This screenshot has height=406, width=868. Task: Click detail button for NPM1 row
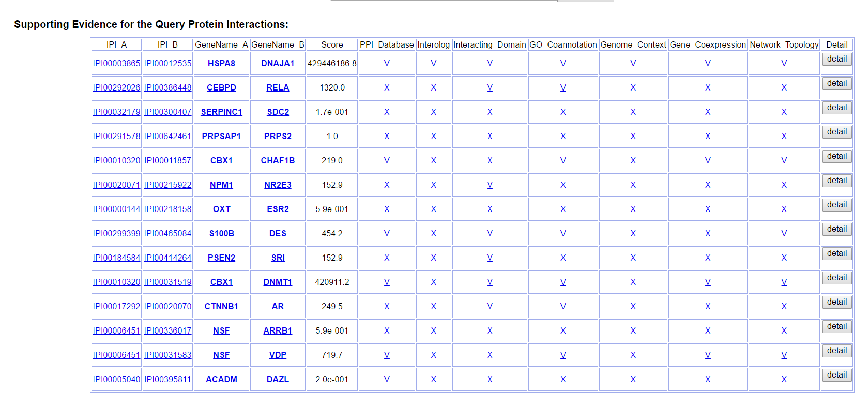click(x=836, y=181)
